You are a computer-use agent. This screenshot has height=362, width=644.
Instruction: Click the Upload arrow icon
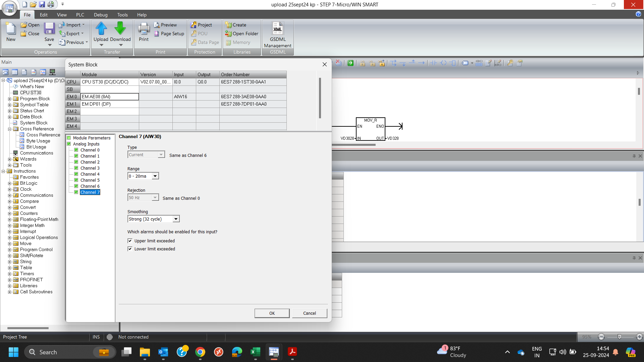coord(101,29)
